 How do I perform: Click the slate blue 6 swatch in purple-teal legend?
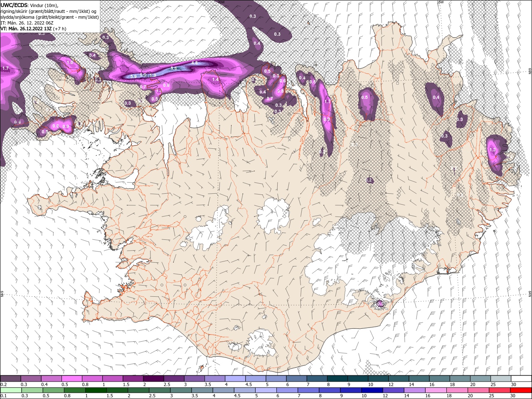tap(297, 379)
